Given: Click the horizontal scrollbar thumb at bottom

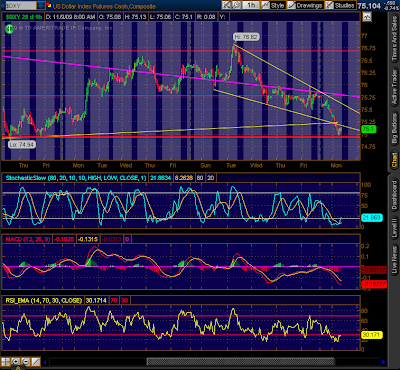Looking at the screenshot, I should pyautogui.click(x=241, y=362).
